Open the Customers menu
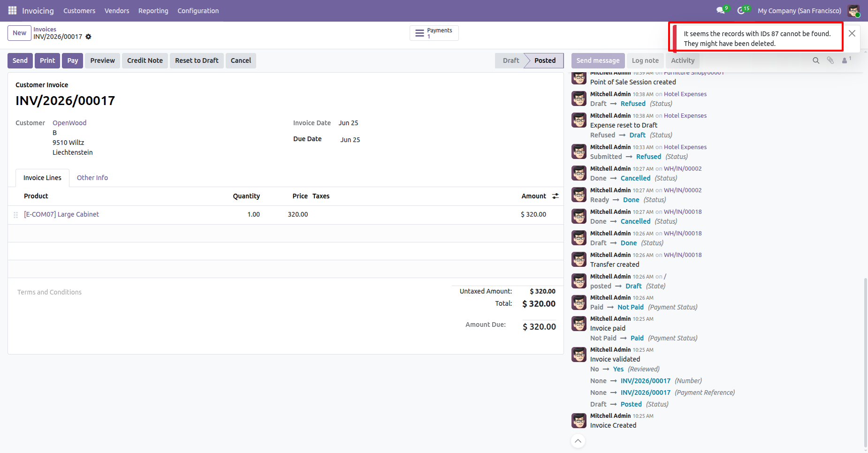868x453 pixels. [79, 10]
